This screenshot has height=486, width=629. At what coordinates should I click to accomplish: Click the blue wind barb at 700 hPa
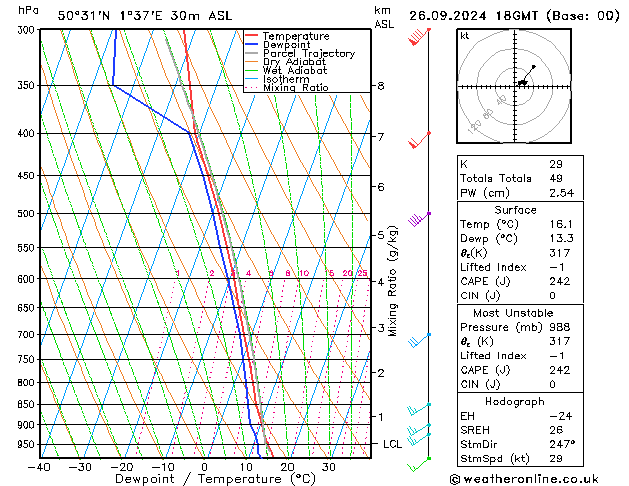(420, 340)
